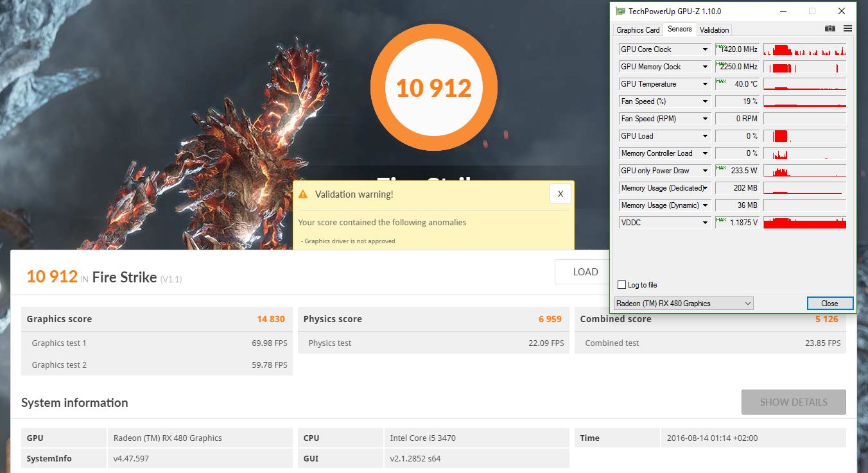The height and width of the screenshot is (473, 868).
Task: Click the GPU Memory Clock 2250.0 MHz value
Action: 737,67
